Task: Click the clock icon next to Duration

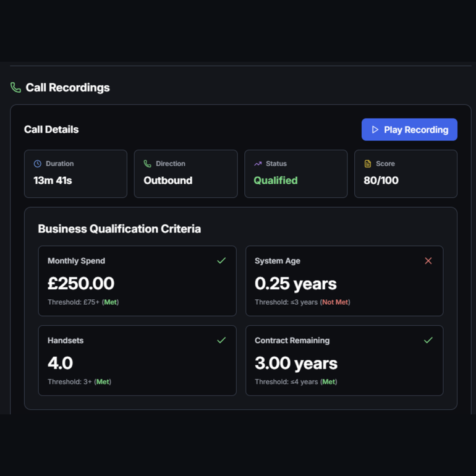Action: [38, 164]
